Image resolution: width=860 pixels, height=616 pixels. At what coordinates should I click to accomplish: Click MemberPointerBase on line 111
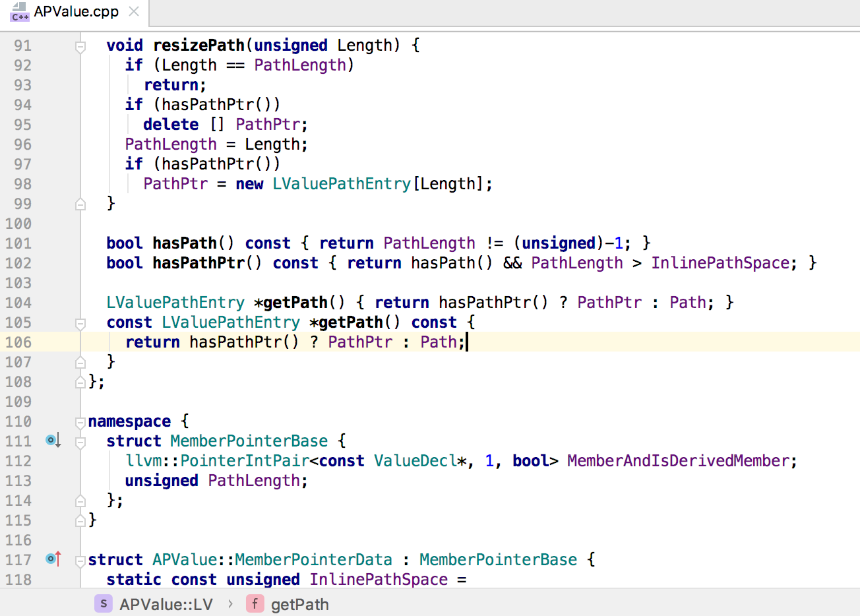click(249, 441)
